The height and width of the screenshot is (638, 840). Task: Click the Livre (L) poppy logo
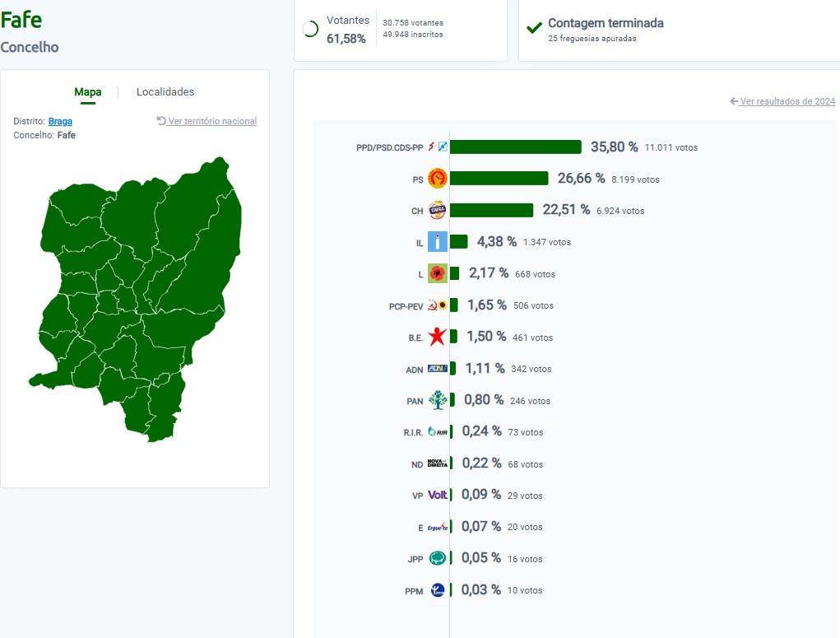438,273
